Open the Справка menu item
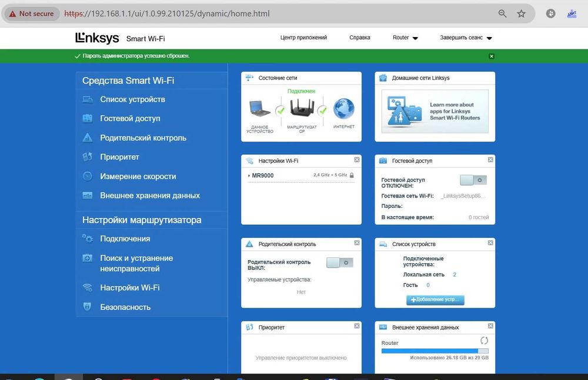This screenshot has width=588, height=380. pyautogui.click(x=360, y=38)
